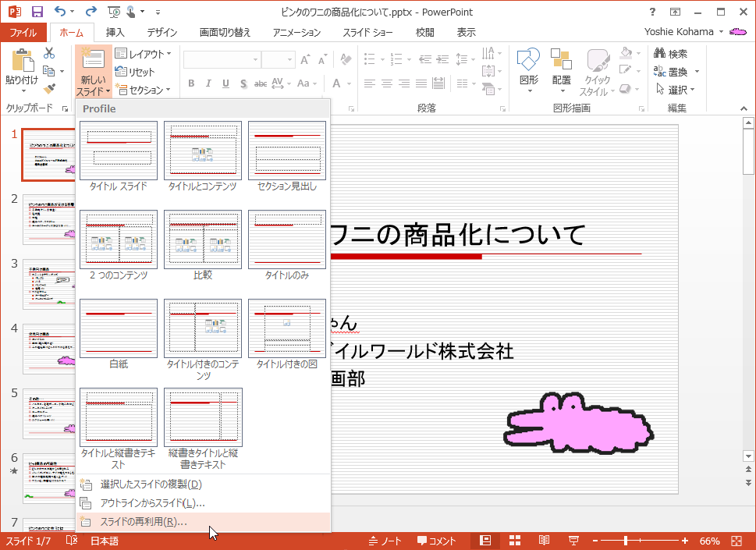Select the 白紙 blank layout thumbnail

(x=119, y=328)
